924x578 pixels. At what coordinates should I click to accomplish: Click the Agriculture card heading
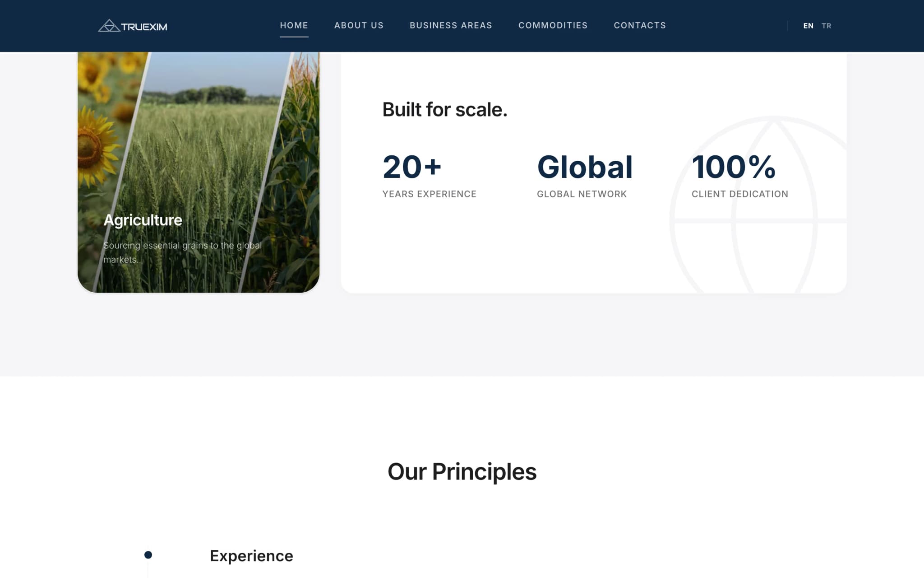143,220
